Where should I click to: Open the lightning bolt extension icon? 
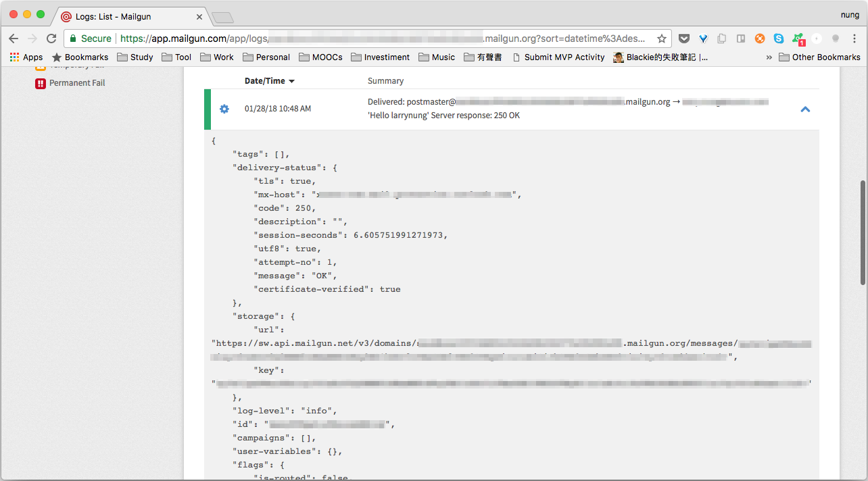[817, 39]
